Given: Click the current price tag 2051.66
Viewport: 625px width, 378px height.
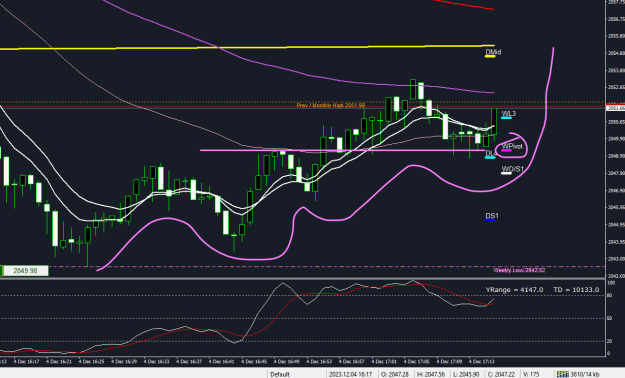Looking at the screenshot, I should tap(615, 108).
